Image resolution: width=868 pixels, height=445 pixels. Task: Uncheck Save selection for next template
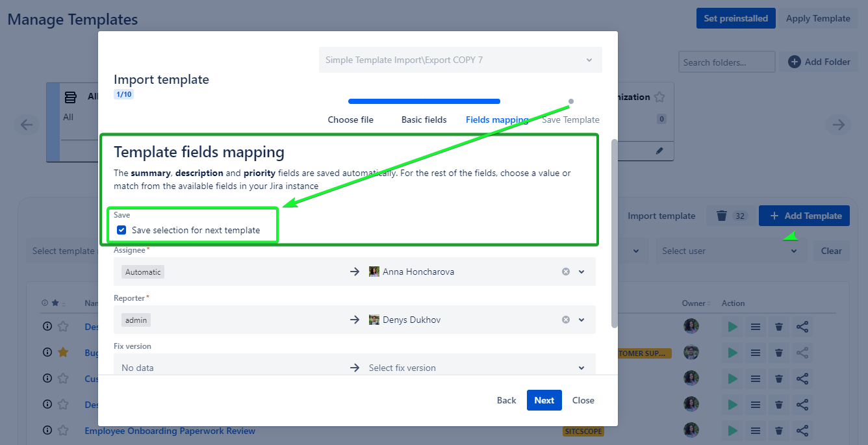[x=121, y=230]
